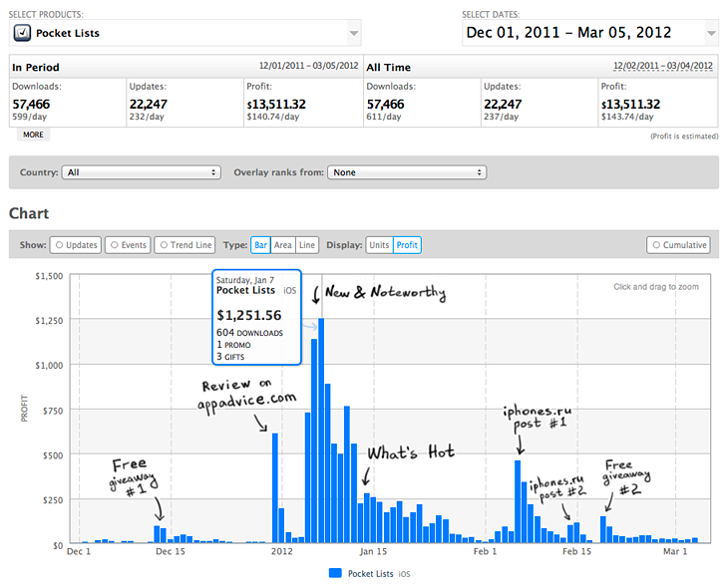Click the Pocket Lists product name
This screenshot has width=728, height=588.
tap(68, 34)
